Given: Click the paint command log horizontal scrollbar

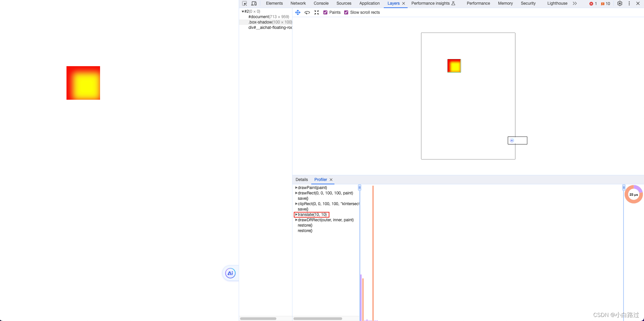Looking at the screenshot, I should [x=318, y=319].
